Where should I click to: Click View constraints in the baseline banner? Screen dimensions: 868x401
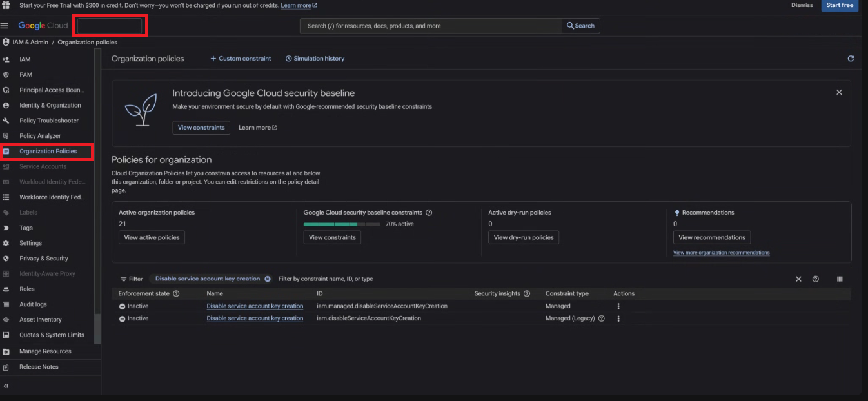(201, 128)
